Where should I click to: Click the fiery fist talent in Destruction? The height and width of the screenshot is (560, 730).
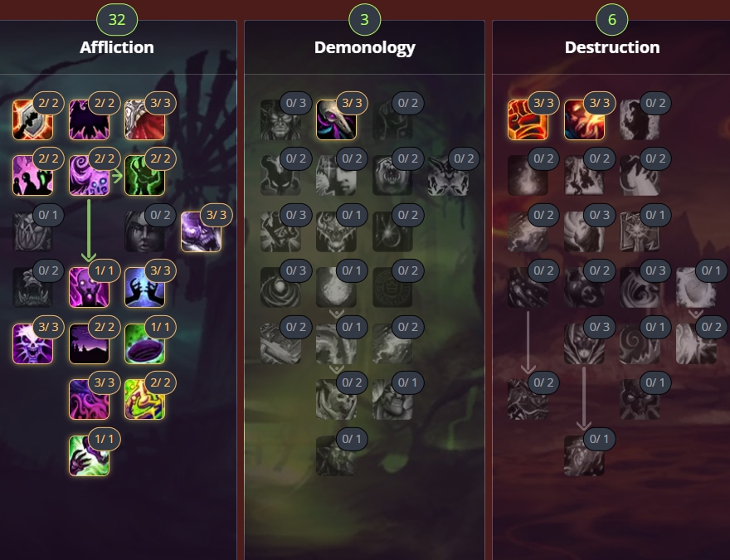coord(528,119)
